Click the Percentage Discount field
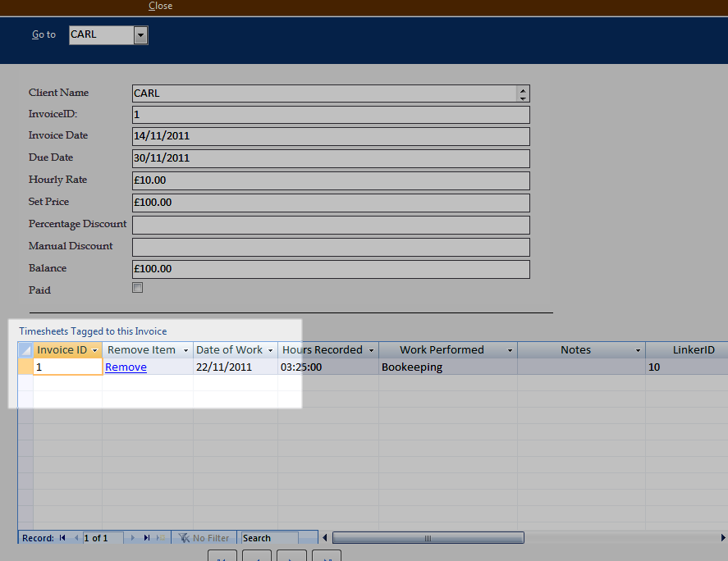The width and height of the screenshot is (728, 561). [331, 225]
